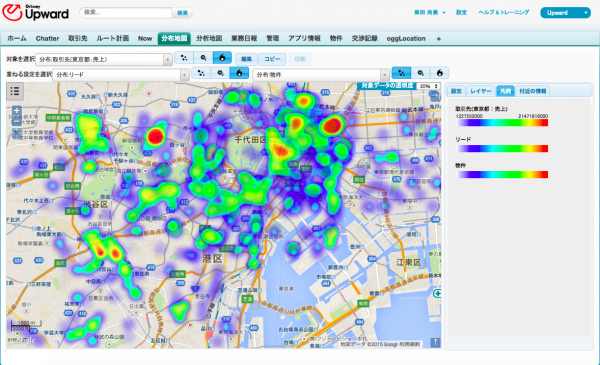Screen dimensions: 600x365
Task: Select scatter-dot display for 対象を選択 row
Action: [x=184, y=58]
